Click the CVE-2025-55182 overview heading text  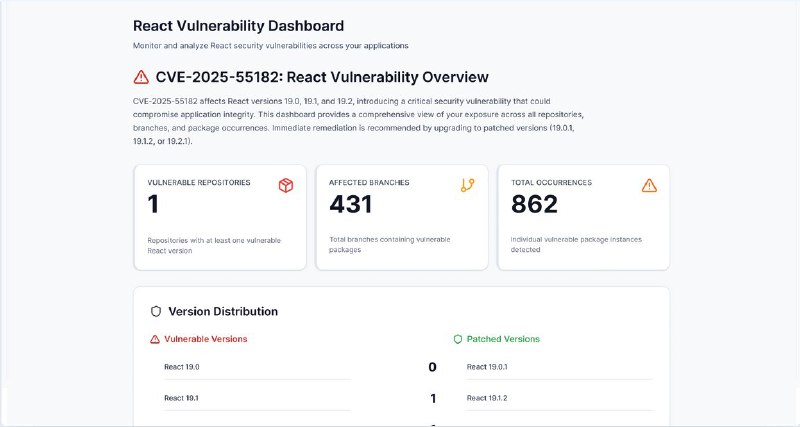coord(321,77)
